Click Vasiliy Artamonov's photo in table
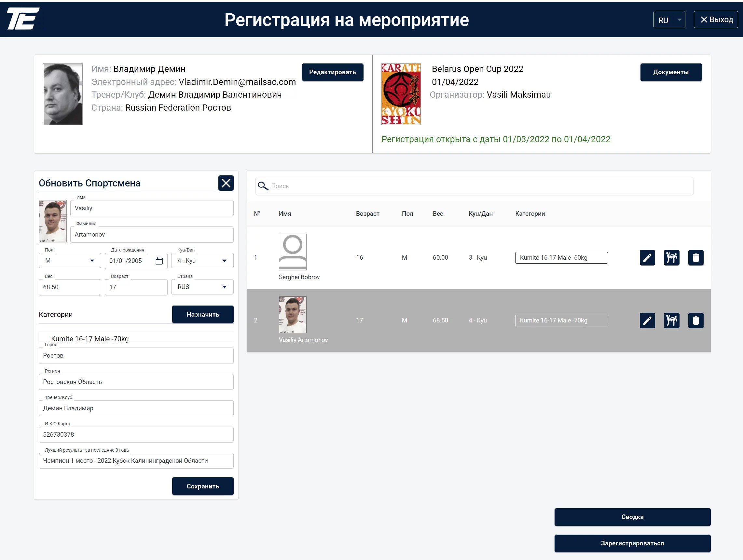 [x=293, y=315]
